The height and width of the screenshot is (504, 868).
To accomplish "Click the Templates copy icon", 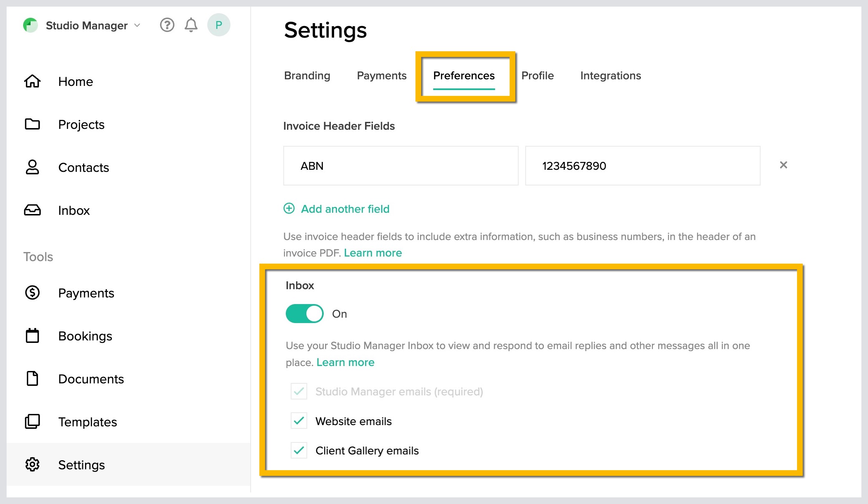I will (x=32, y=421).
